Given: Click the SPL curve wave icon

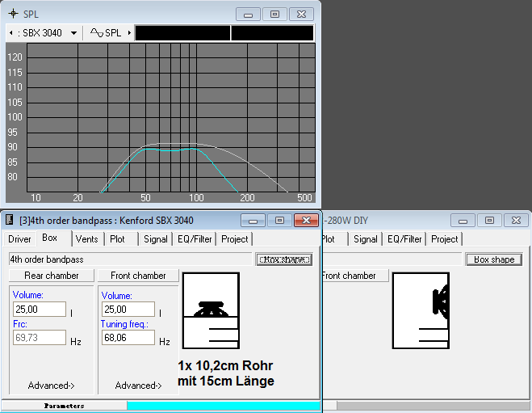Looking at the screenshot, I should coord(96,32).
